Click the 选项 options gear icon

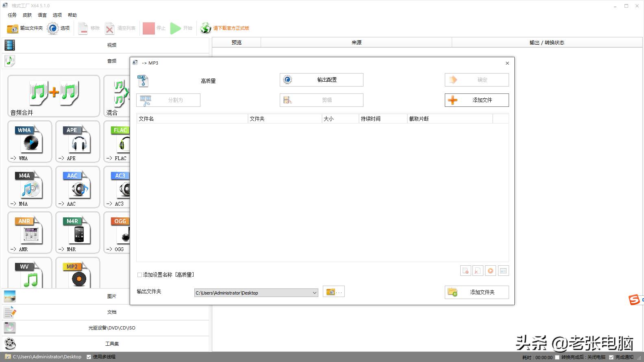(x=53, y=28)
